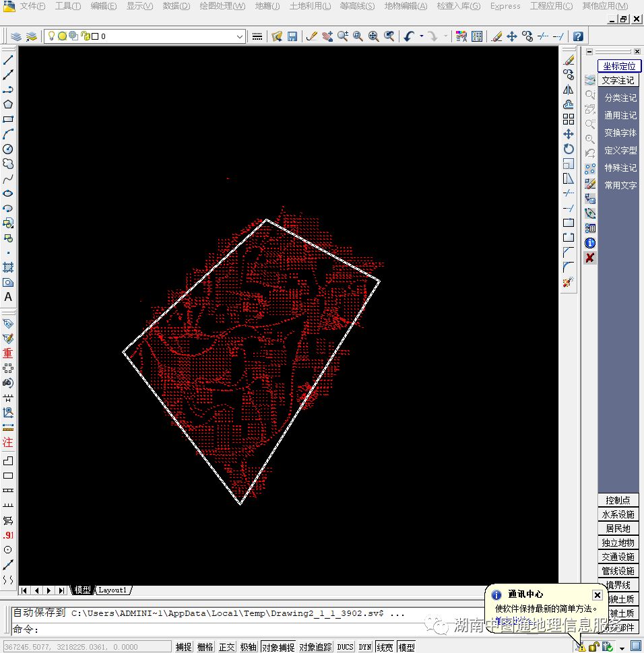Click the Help question mark icon
Viewport: 644px width, 653px height.
578,36
